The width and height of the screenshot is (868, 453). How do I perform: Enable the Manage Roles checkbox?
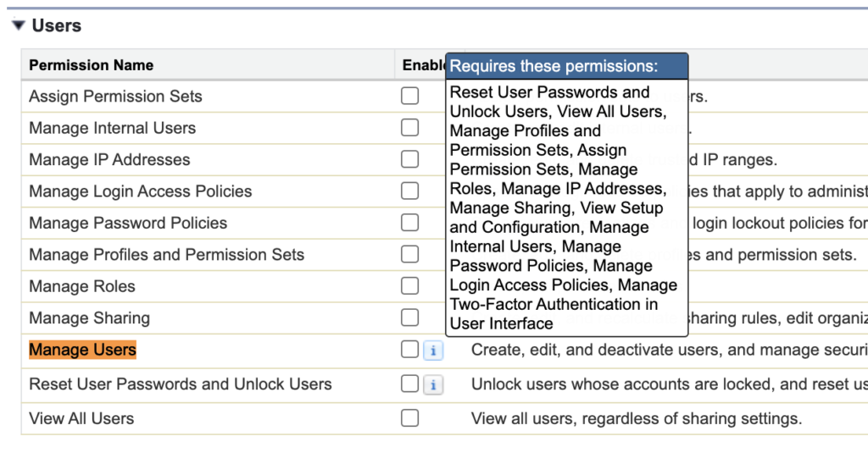tap(410, 286)
